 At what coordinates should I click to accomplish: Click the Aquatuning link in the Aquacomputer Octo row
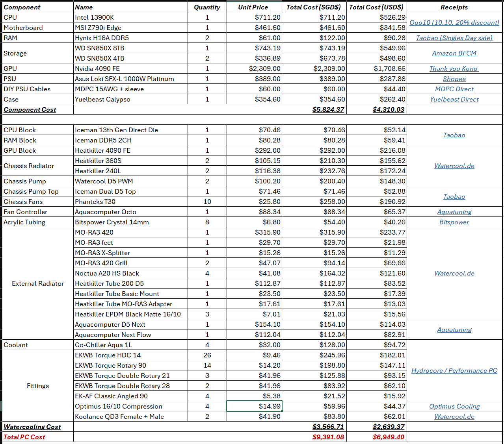(x=454, y=212)
